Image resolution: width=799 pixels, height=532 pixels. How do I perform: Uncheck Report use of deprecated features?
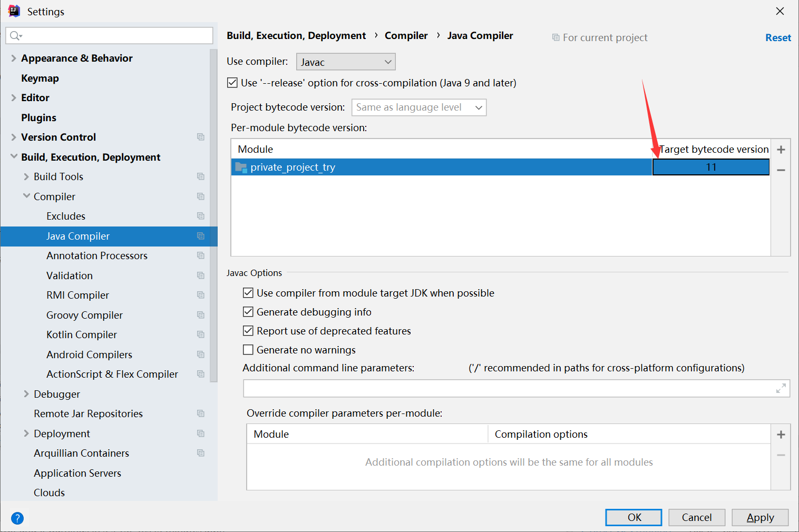[248, 330]
